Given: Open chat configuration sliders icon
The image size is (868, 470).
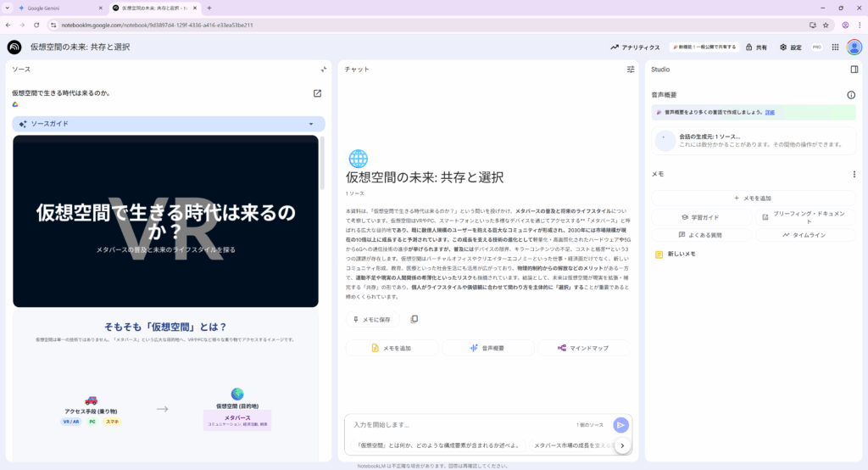Looking at the screenshot, I should coord(630,70).
